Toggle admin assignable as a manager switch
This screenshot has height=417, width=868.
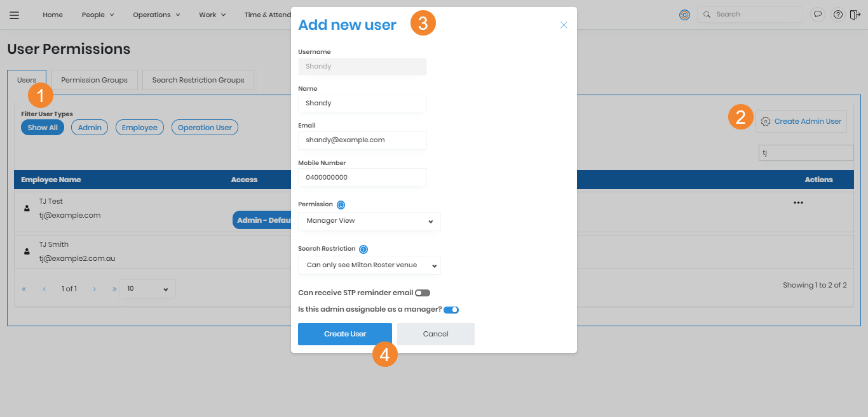[451, 310]
